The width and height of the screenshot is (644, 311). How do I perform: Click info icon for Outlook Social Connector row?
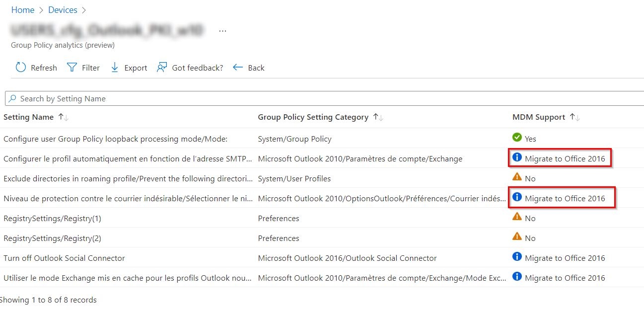pyautogui.click(x=517, y=256)
